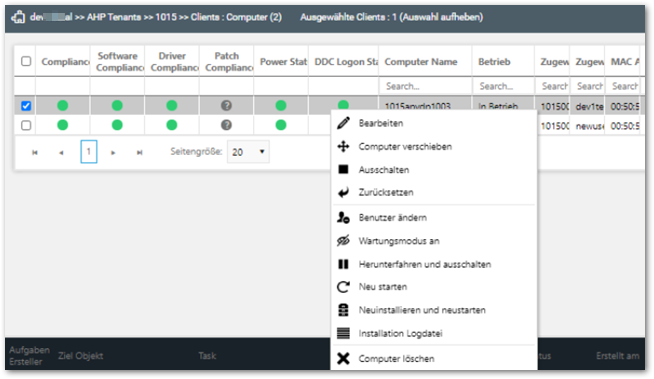Click green Driver Compliance dot in second row

172,125
